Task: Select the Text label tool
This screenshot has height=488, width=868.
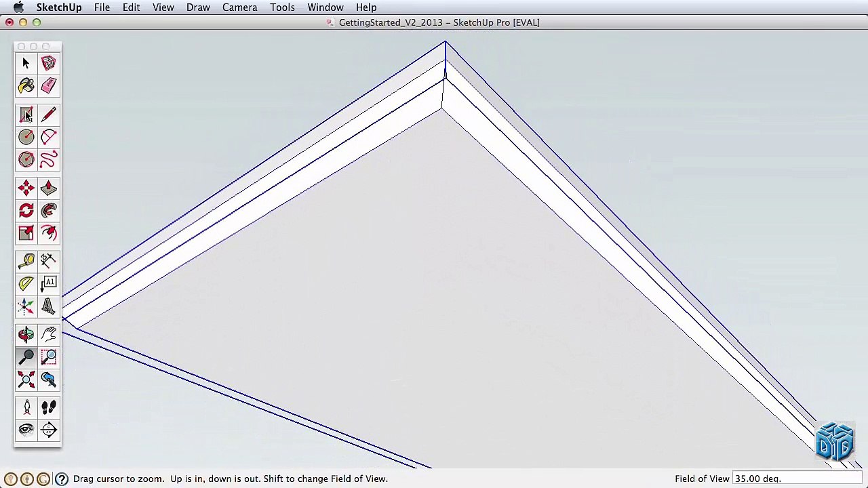Action: (x=48, y=283)
